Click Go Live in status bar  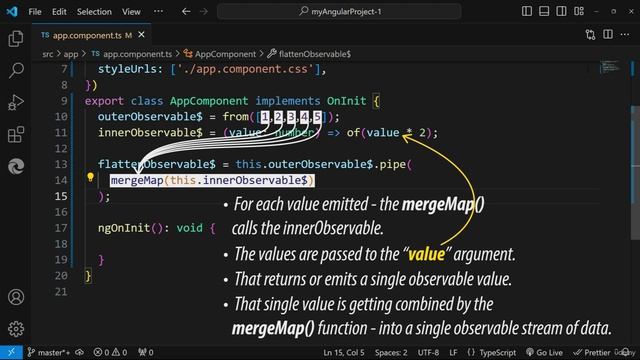(544, 352)
